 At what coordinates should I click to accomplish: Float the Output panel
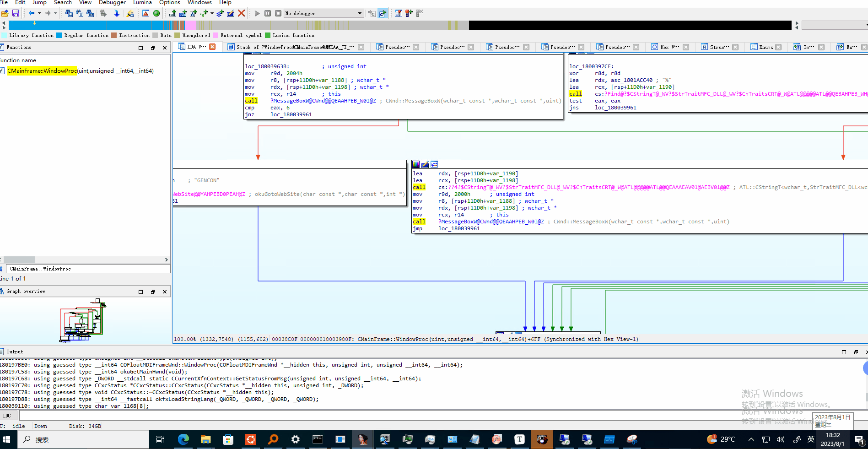[x=856, y=352]
